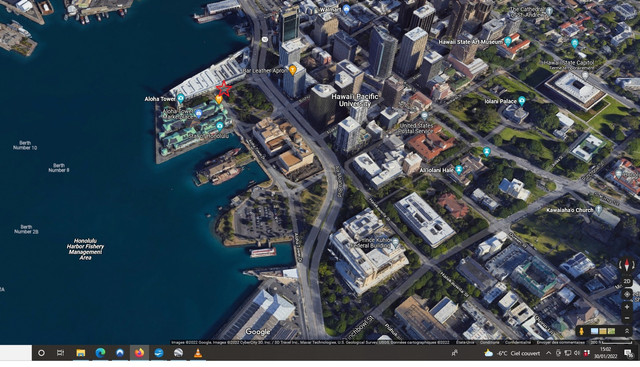Viewport: 640px width, 367px height.
Task: Click the Prince Kuhio Federal Building pin
Action: coord(395,242)
